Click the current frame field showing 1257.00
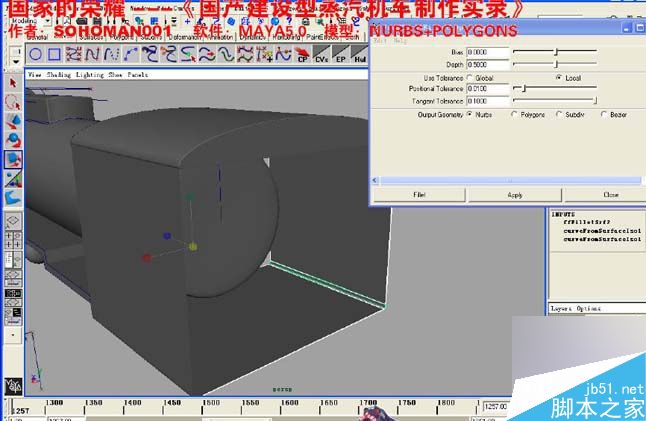The height and width of the screenshot is (421, 646). pyautogui.click(x=496, y=407)
